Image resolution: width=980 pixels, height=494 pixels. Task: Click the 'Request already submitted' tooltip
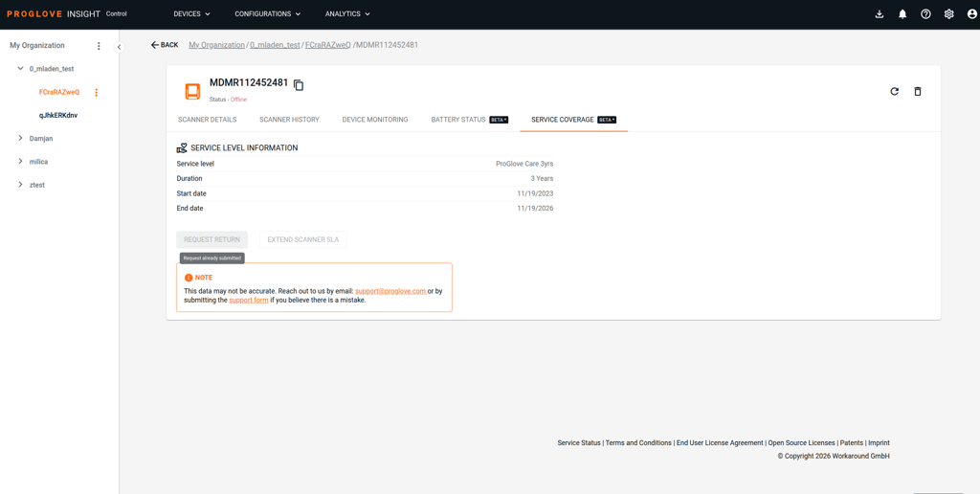[x=212, y=258]
